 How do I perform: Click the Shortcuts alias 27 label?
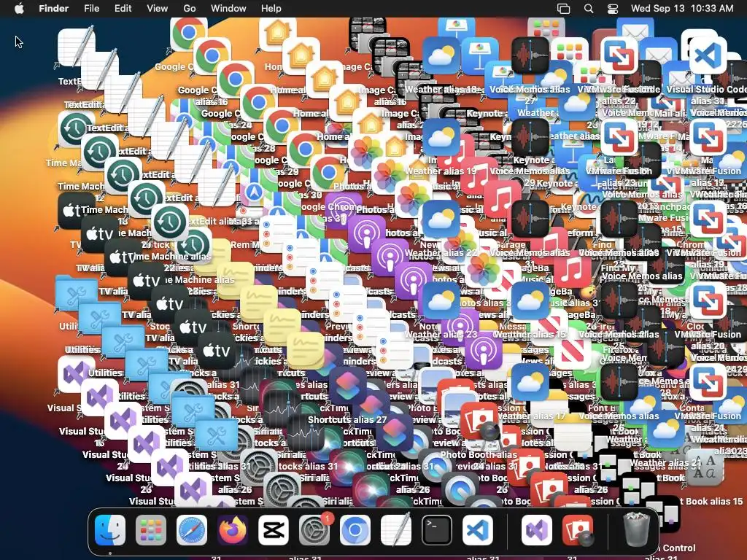tap(347, 419)
